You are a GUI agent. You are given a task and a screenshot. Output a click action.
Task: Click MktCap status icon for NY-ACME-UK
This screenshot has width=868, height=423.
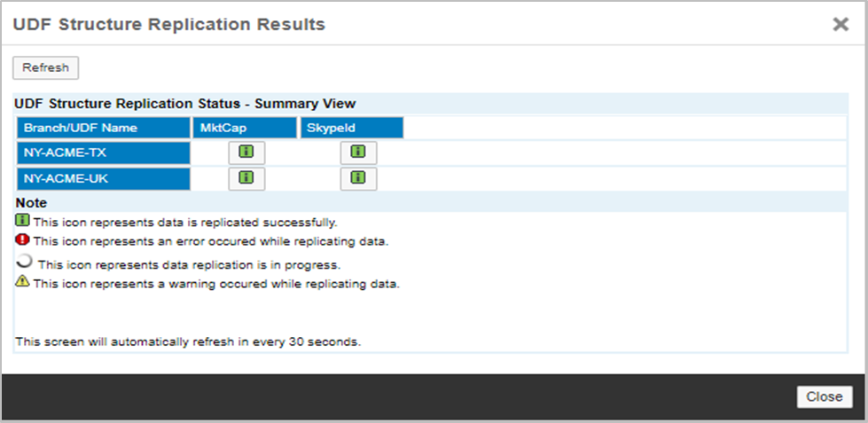click(246, 178)
